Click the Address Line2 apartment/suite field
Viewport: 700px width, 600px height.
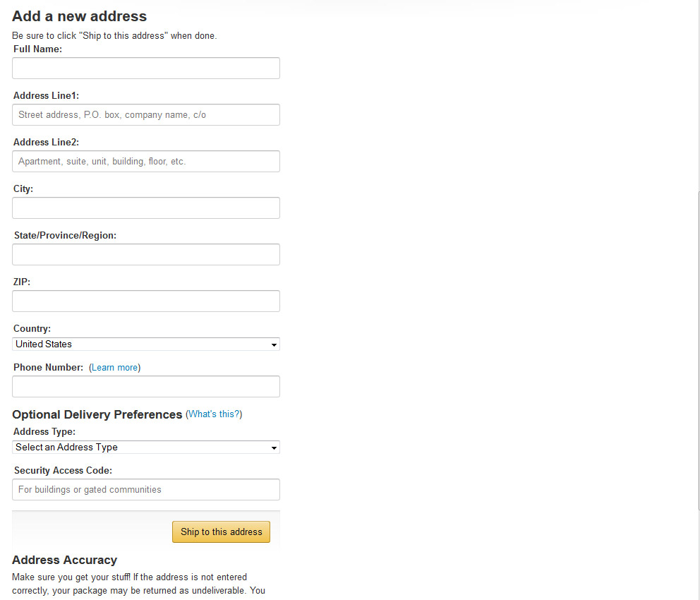click(145, 161)
